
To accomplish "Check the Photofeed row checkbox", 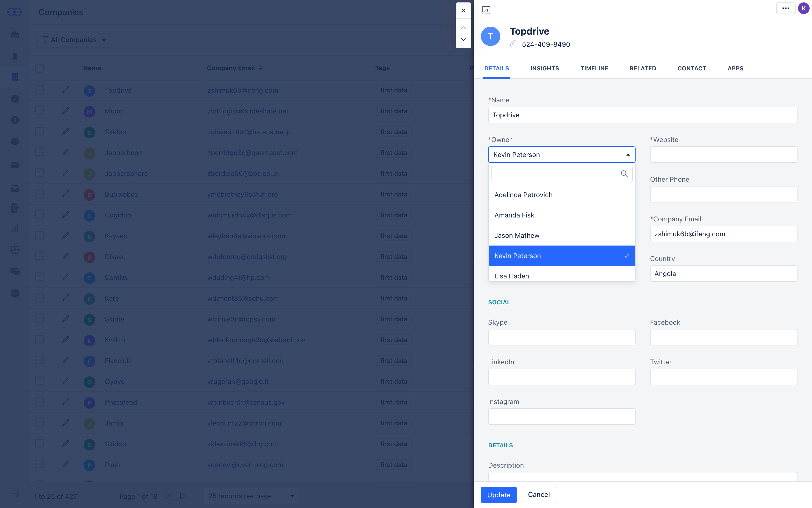I will pos(40,402).
